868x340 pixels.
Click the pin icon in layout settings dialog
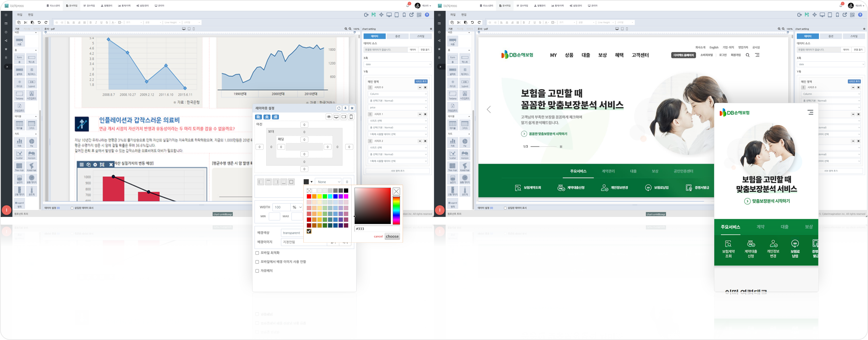(345, 108)
